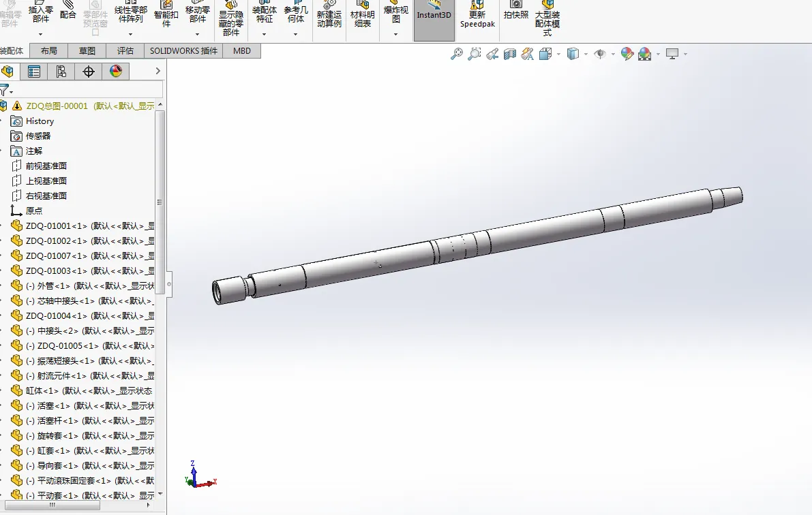Image resolution: width=812 pixels, height=515 pixels.
Task: Click the feature tree horizontal scrollbar
Action: click(x=52, y=505)
